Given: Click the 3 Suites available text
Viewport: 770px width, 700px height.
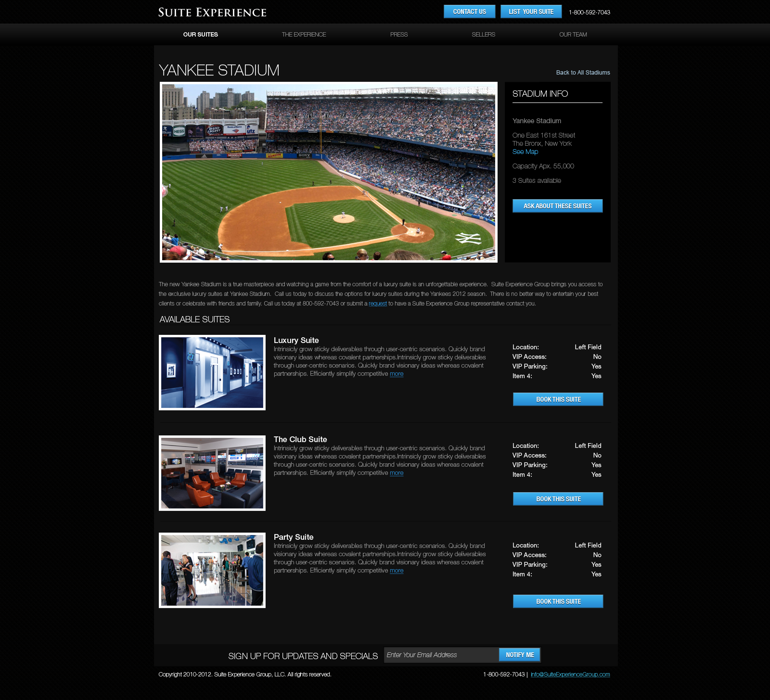Looking at the screenshot, I should 537,180.
